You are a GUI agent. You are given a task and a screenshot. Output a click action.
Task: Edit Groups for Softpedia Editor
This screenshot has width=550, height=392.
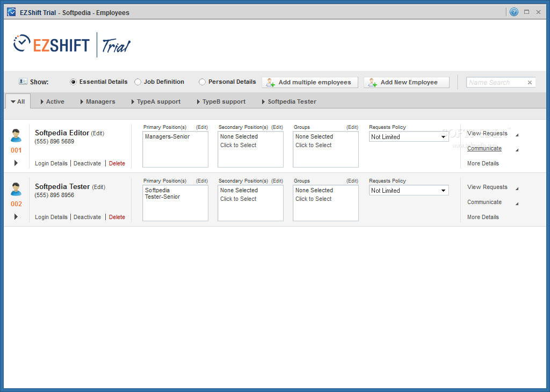click(352, 127)
